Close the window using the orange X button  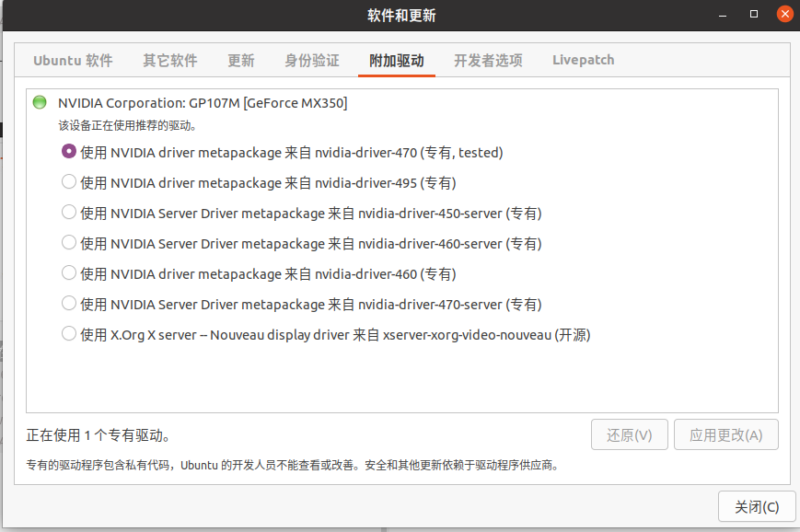click(x=784, y=14)
